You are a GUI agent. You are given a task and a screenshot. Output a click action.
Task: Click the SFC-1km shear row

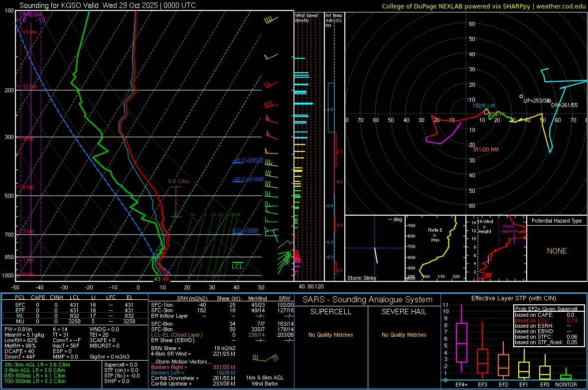coord(222,305)
